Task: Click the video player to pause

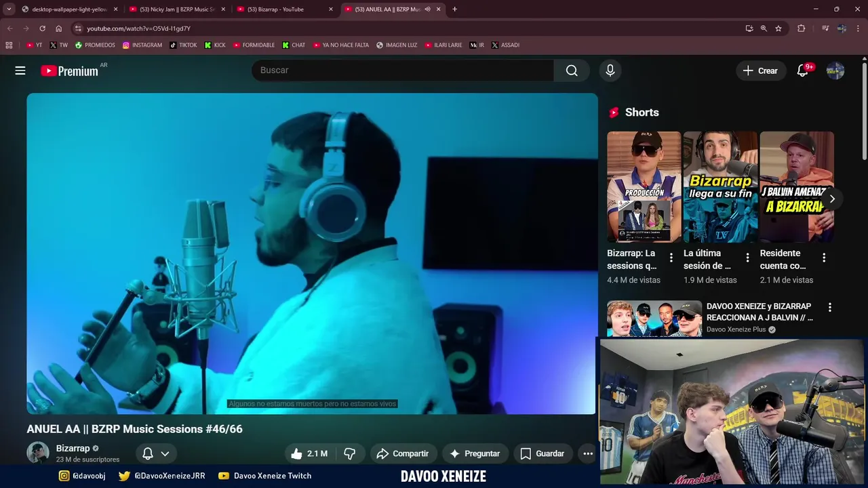Action: click(x=312, y=253)
